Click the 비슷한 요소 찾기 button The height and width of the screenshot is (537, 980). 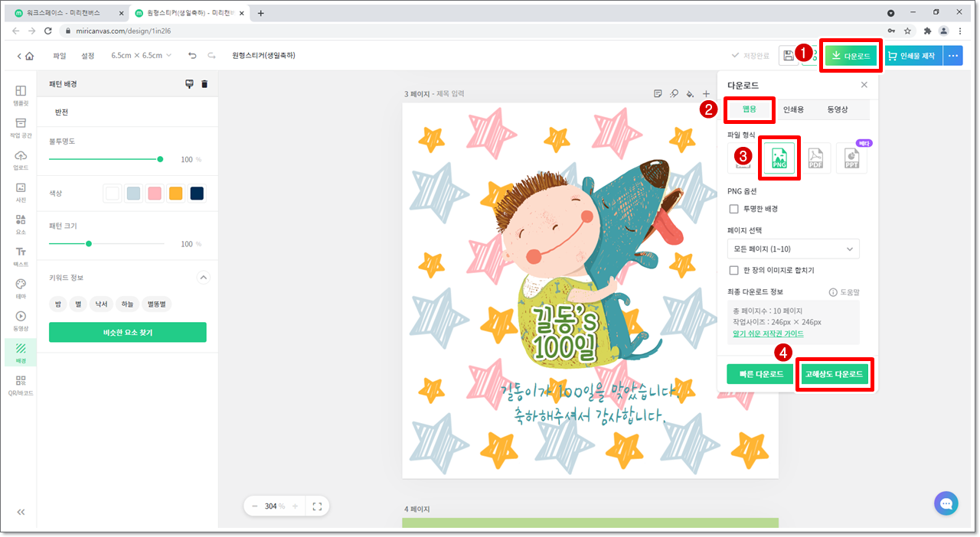[x=128, y=332]
